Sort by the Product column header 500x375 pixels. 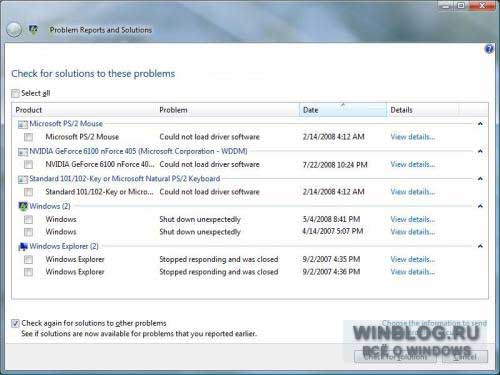pos(84,110)
